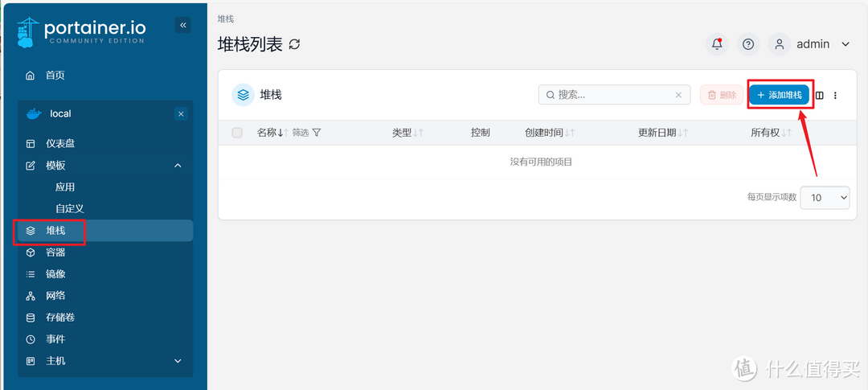Open 主机 in the sidebar
868x390 pixels.
pyautogui.click(x=56, y=360)
